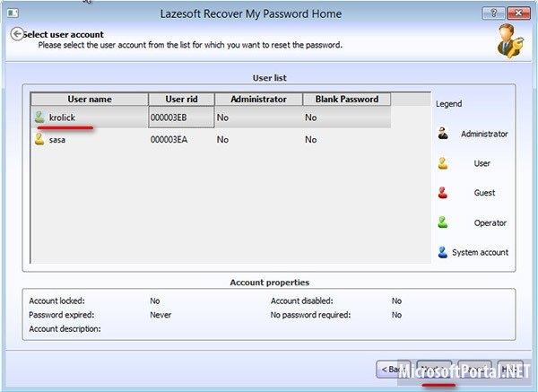This screenshot has height=392, width=538.
Task: Click the blue System account legend icon
Action: (x=443, y=252)
